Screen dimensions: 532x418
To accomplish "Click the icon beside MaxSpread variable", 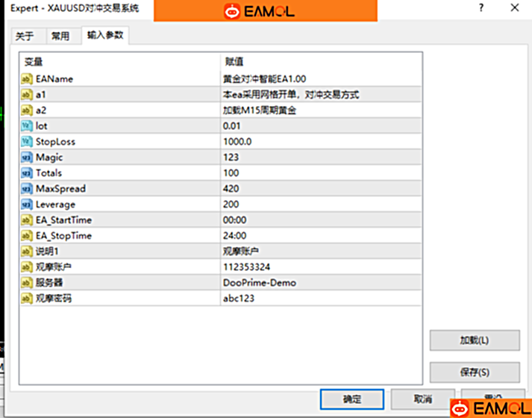I will click(27, 189).
